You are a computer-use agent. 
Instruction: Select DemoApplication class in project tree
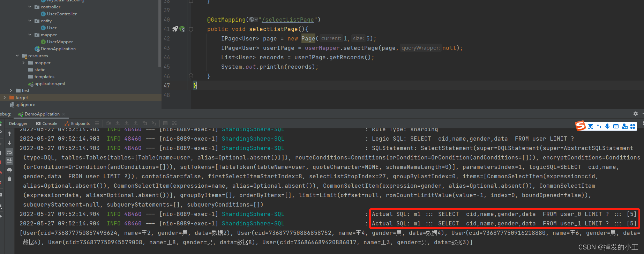click(55, 48)
